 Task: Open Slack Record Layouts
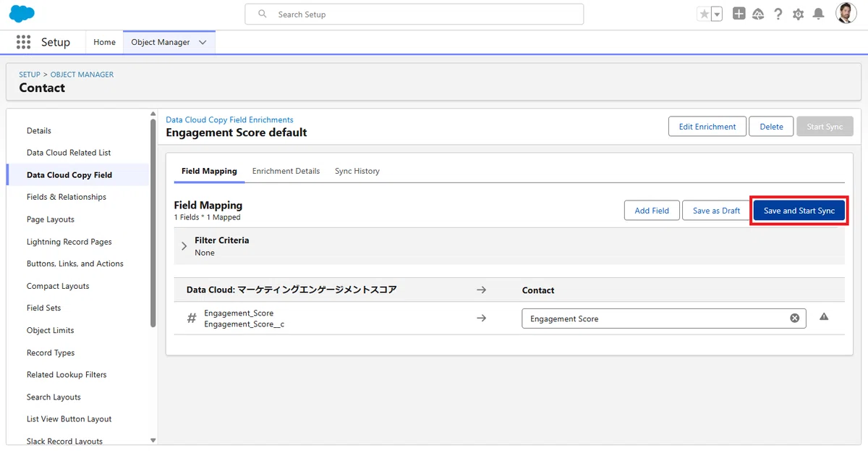click(x=64, y=441)
